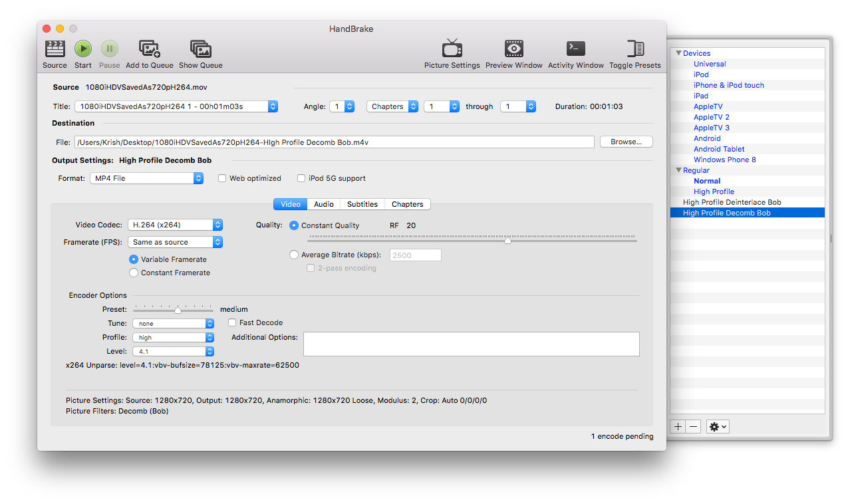Click the disabled 2-pass encoding checkbox
This screenshot has height=504, width=844.
(x=311, y=268)
